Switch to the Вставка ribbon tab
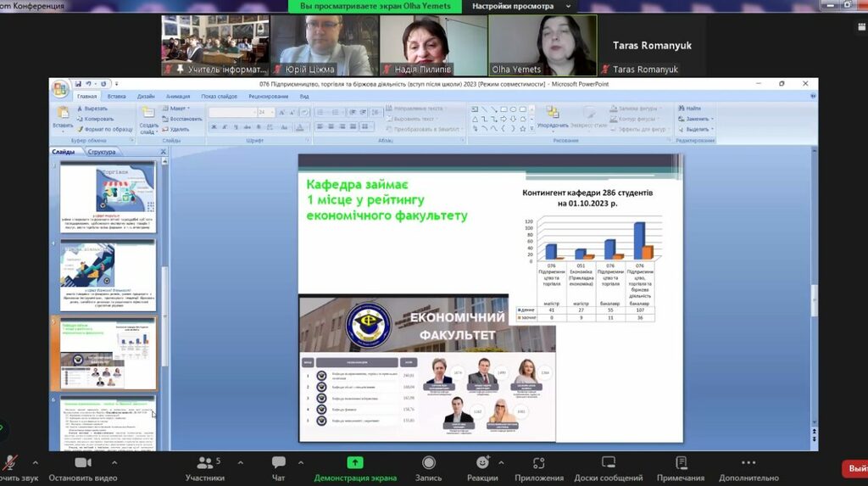Viewport: 868px width, 486px height. 116,97
